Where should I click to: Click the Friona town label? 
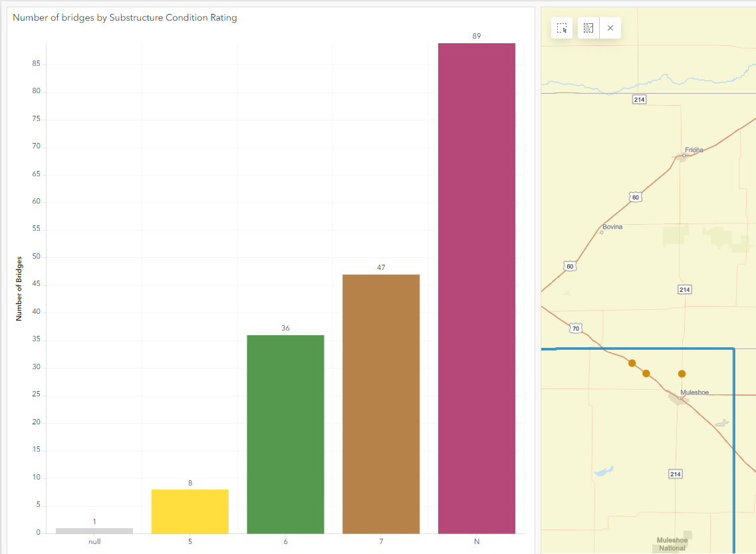[x=693, y=150]
